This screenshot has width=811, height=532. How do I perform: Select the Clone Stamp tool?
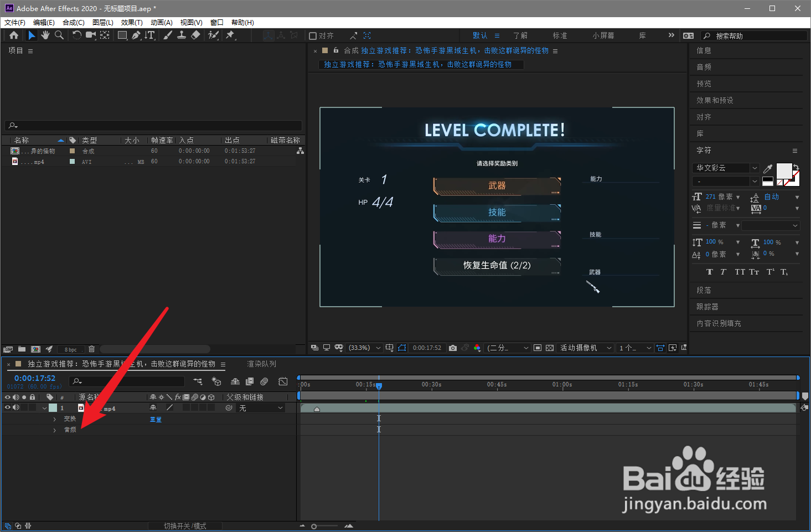(x=181, y=35)
